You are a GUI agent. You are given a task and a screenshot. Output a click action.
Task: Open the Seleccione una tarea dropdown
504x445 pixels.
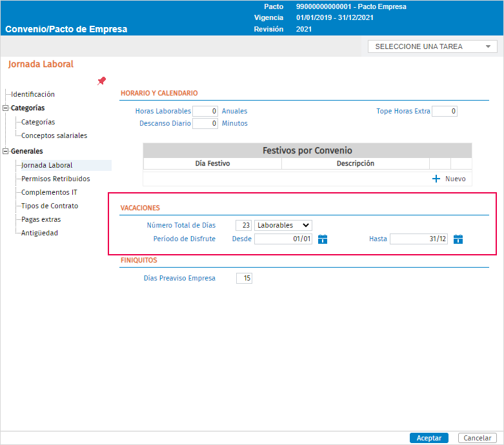432,46
